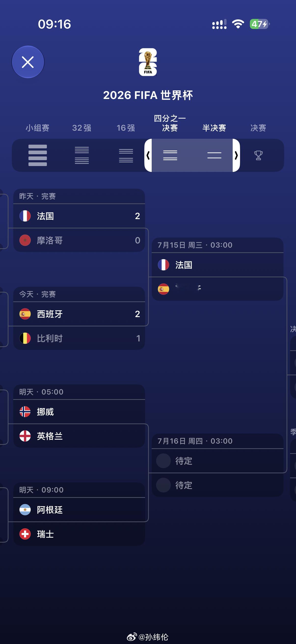The height and width of the screenshot is (644, 296).
Task: Select the round of 16 lines icon
Action: click(126, 155)
